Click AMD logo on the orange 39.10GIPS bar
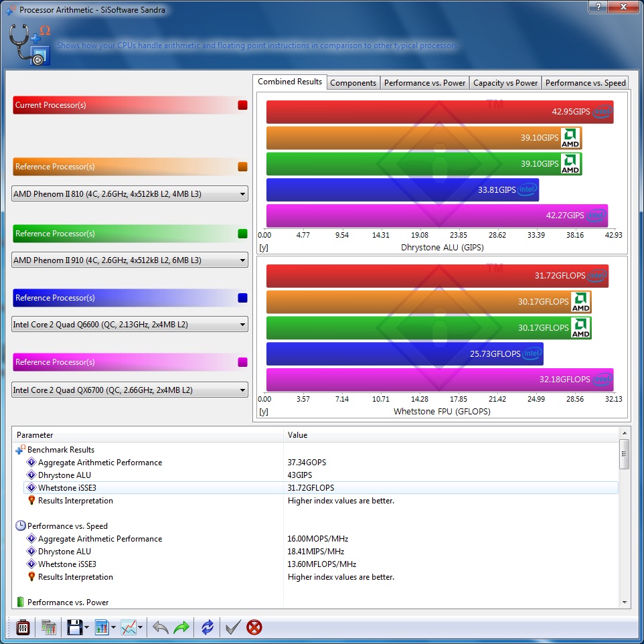The image size is (644, 644). [570, 138]
